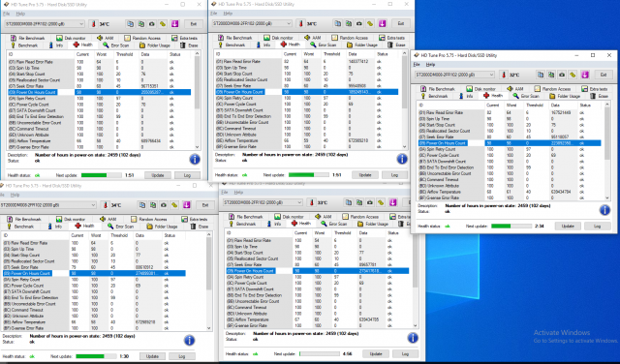Image resolution: width=620 pixels, height=364 pixels.
Task: Open drive dropdown in window with Start/Stop Count 76
Action: 45,23
